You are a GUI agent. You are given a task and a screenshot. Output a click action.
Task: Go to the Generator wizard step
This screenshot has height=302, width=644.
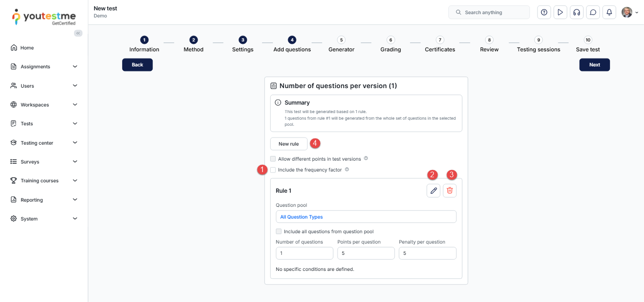341,44
